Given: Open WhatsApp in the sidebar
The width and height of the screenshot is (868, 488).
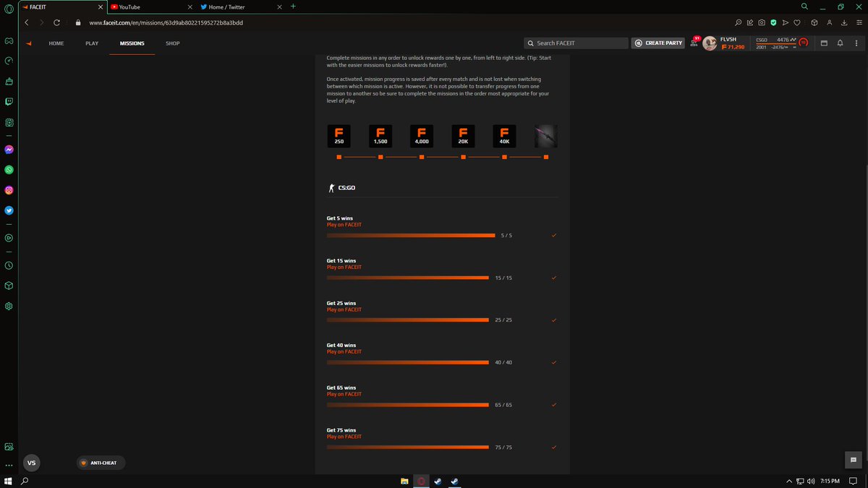Looking at the screenshot, I should click(9, 170).
